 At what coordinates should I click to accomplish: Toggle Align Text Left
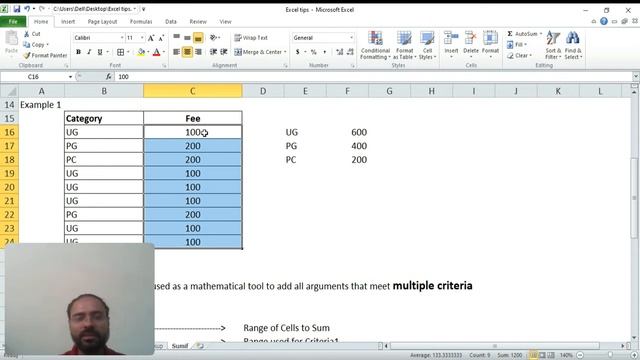(x=176, y=52)
